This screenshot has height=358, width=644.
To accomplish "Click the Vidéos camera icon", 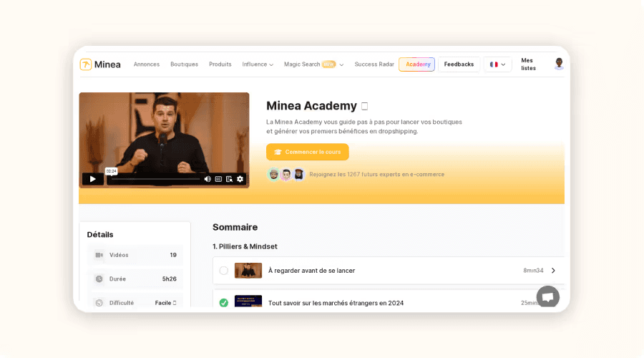I will coord(99,255).
